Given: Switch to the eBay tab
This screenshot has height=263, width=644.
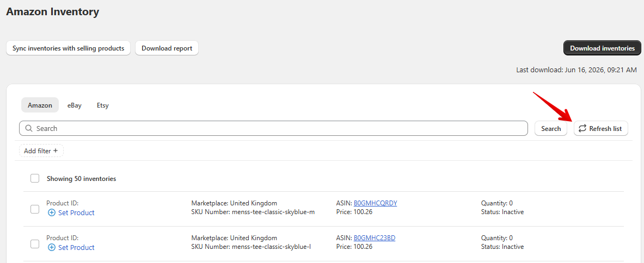Looking at the screenshot, I should click(x=75, y=105).
